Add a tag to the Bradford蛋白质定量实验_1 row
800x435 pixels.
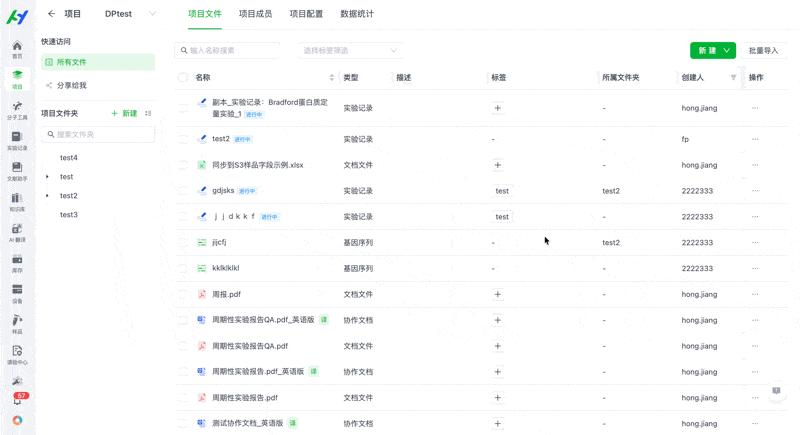(x=497, y=108)
